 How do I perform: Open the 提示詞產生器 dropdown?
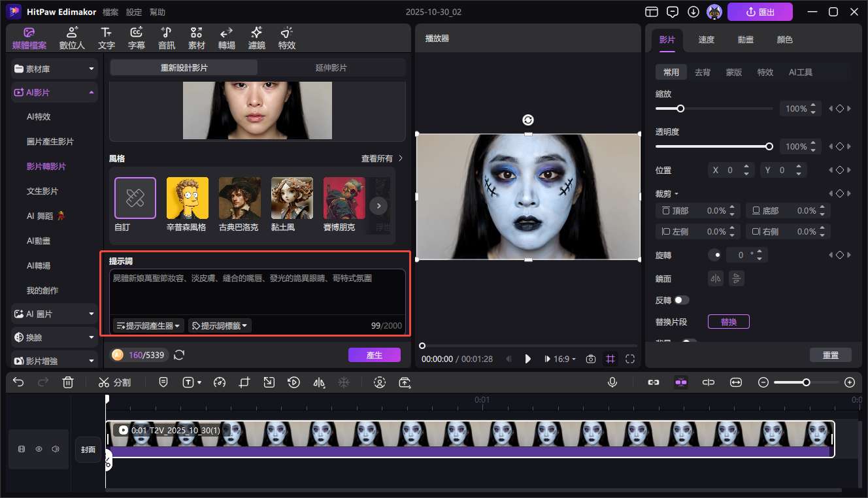coord(148,325)
